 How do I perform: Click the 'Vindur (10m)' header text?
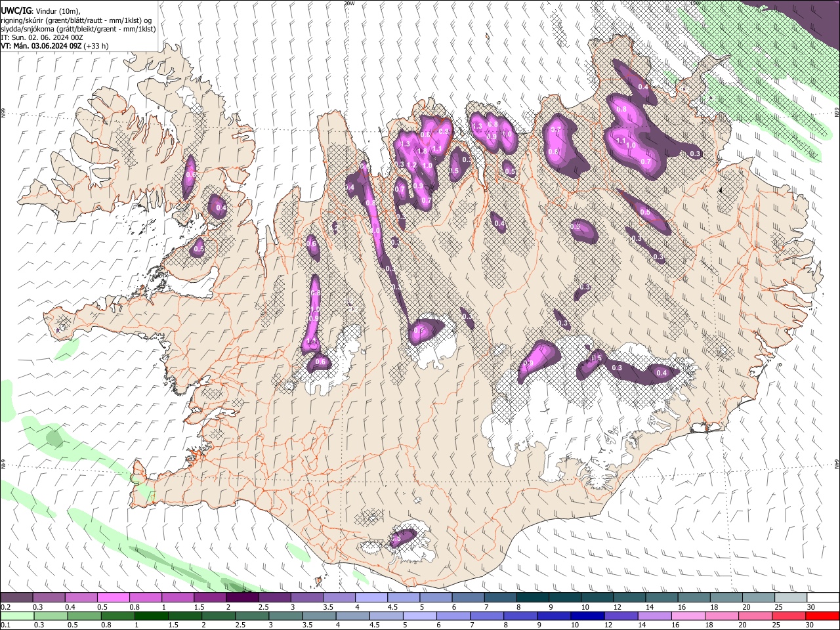click(58, 11)
